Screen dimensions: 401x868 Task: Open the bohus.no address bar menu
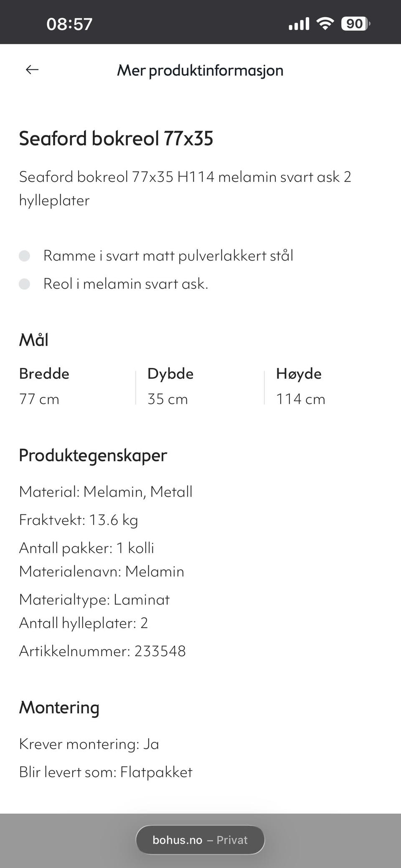point(178,840)
